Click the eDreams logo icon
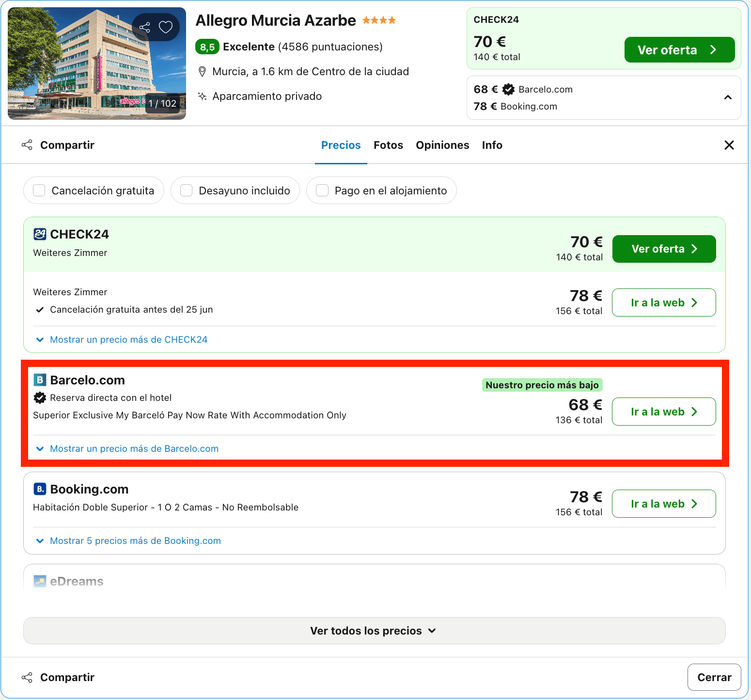Screen dimensions: 751x700 point(40,581)
